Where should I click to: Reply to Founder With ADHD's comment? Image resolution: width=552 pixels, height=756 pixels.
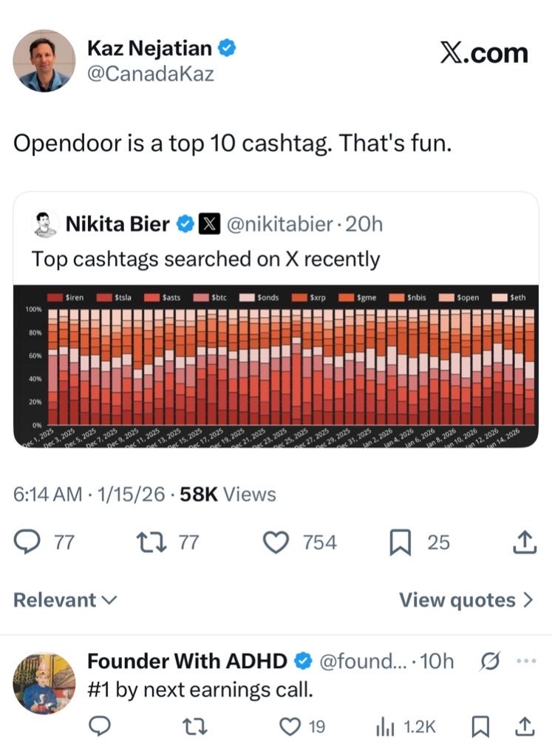point(100,726)
